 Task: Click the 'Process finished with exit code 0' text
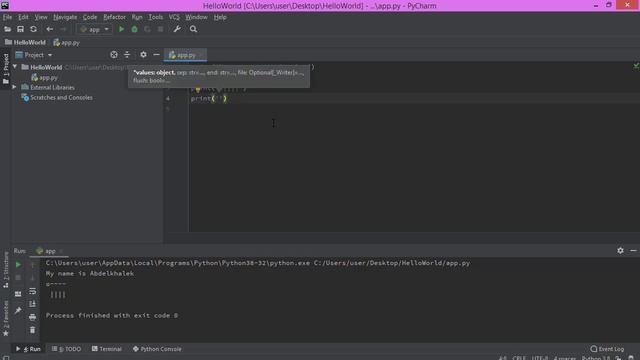[112, 316]
